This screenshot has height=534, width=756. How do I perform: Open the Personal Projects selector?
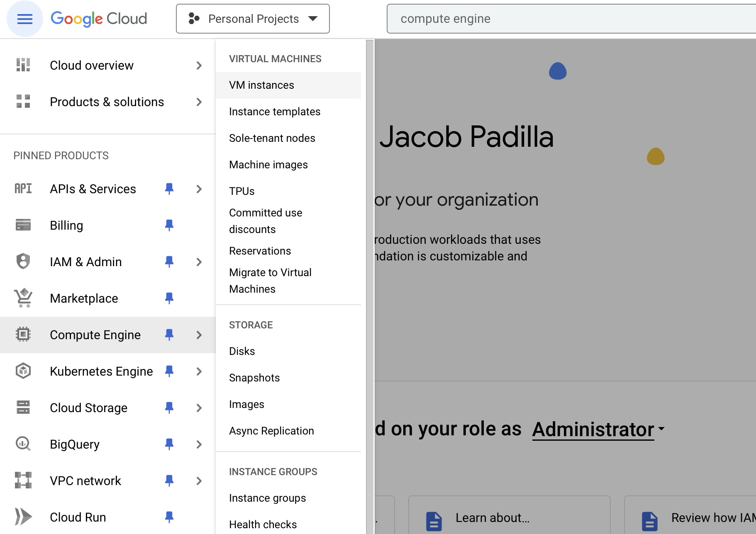252,18
